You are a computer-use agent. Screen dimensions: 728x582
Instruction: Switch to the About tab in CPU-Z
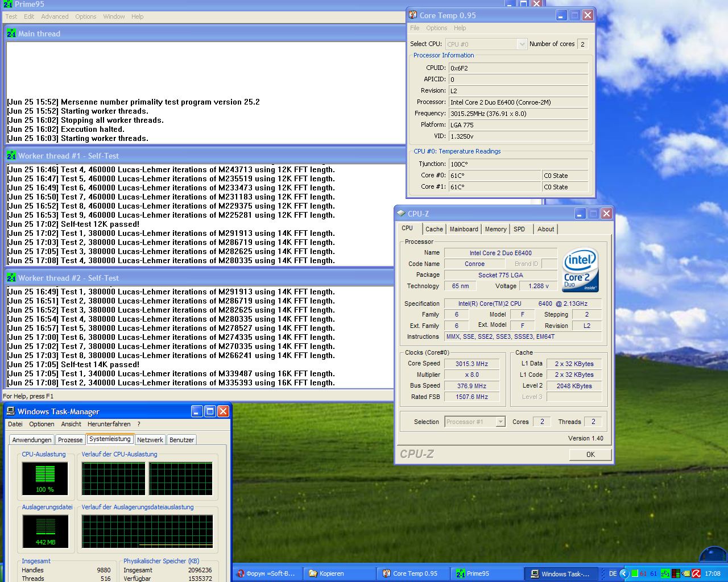tap(546, 229)
